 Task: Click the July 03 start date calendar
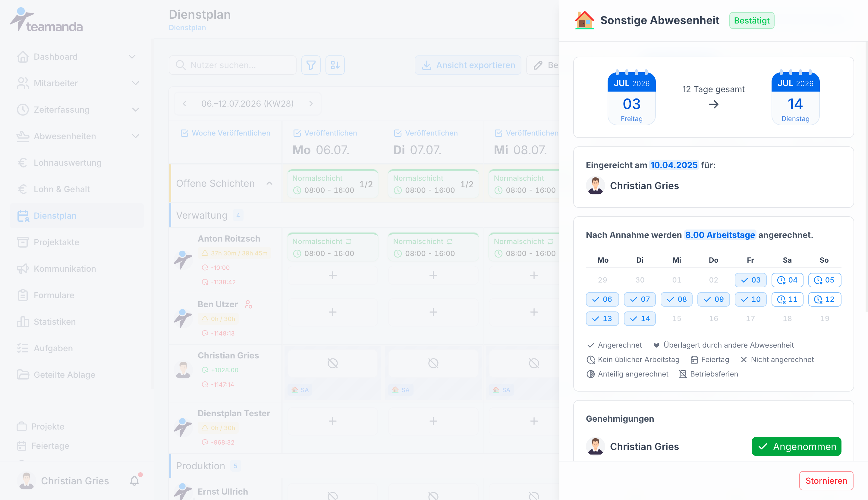631,98
